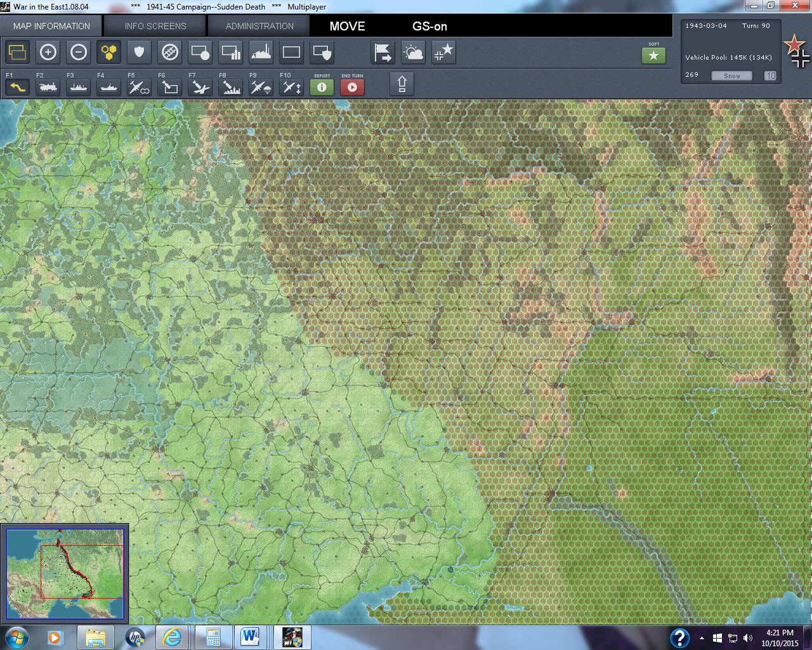Zoom out the map with the minus icon
The width and height of the screenshot is (812, 650).
click(79, 52)
